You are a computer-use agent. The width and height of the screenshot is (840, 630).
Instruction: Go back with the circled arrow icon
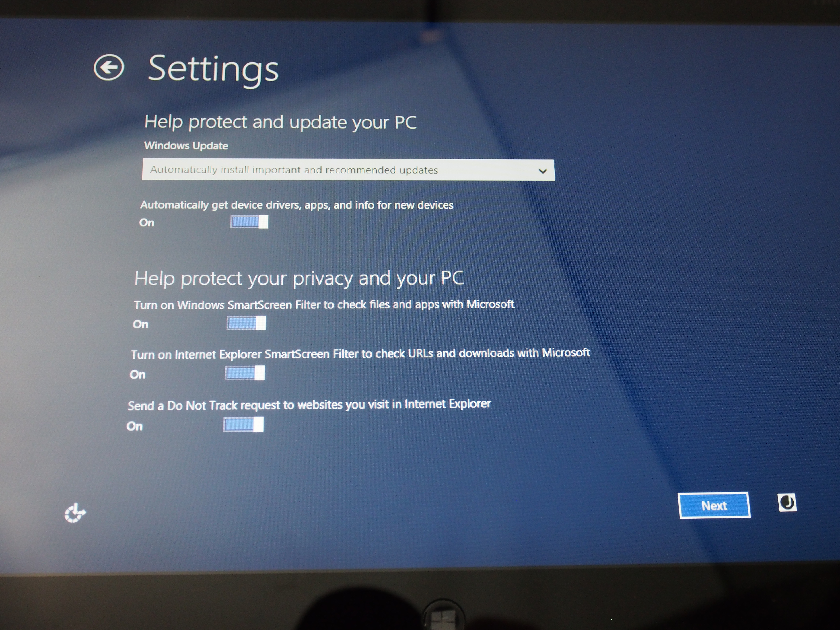click(109, 68)
